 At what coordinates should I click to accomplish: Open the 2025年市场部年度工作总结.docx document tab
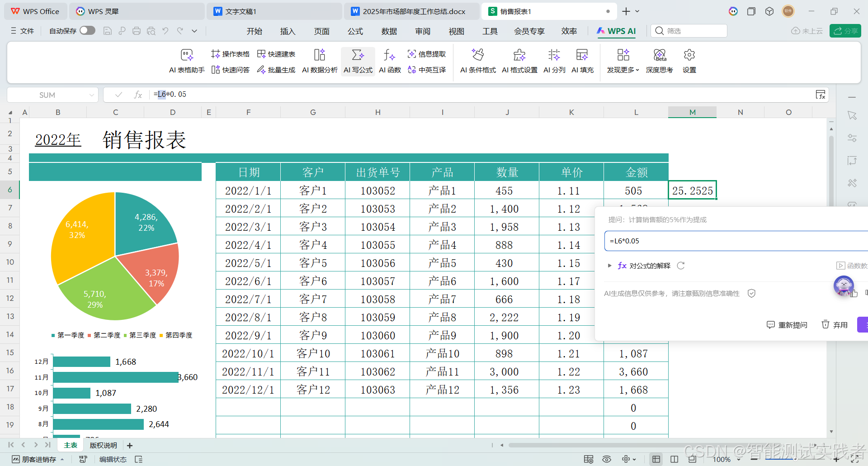(x=410, y=11)
